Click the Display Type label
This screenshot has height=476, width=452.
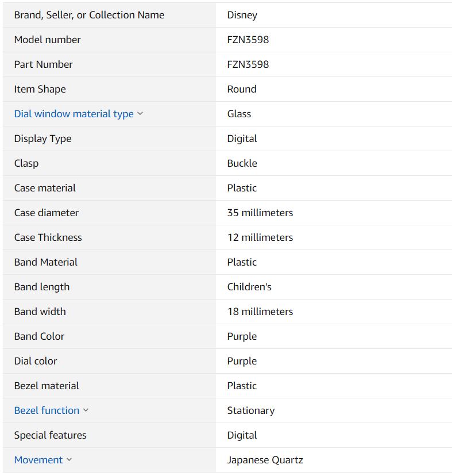(43, 139)
